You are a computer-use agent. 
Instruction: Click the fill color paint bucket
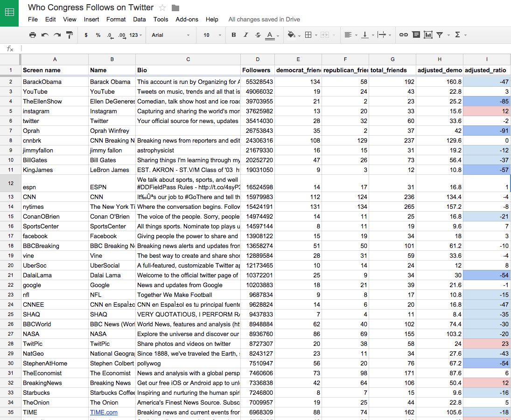pyautogui.click(x=291, y=35)
